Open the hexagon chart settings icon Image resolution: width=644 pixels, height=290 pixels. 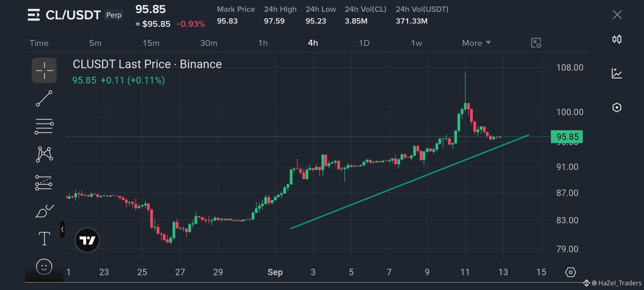pos(617,107)
